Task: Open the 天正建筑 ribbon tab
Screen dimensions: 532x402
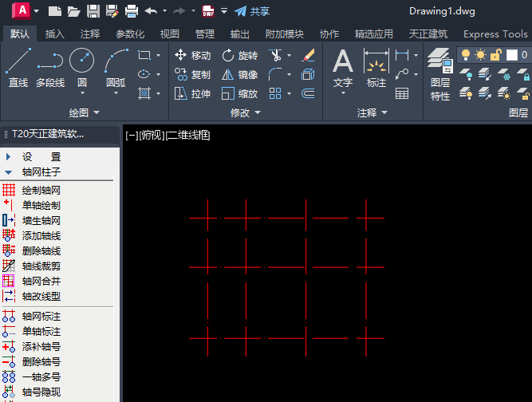Action: (x=428, y=34)
